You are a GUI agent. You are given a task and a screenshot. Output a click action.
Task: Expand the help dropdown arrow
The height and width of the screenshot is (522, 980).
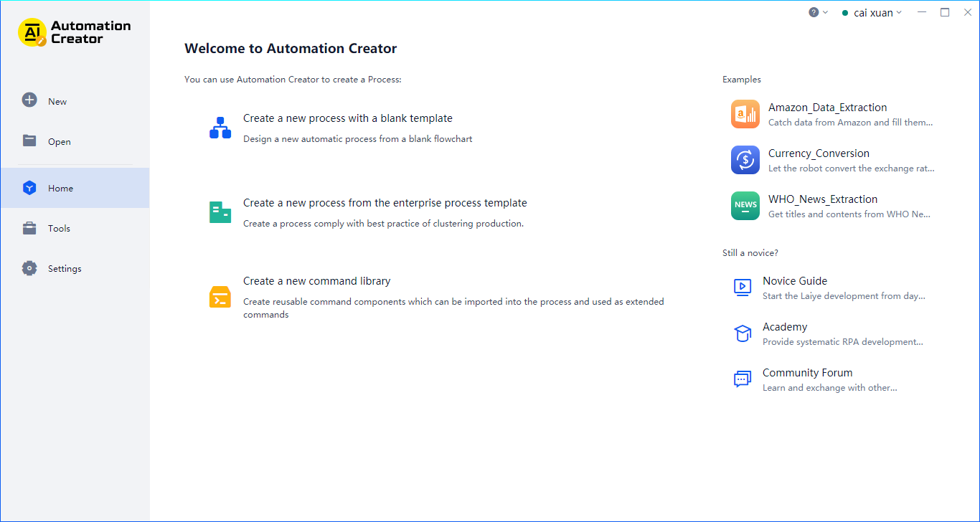click(x=825, y=12)
